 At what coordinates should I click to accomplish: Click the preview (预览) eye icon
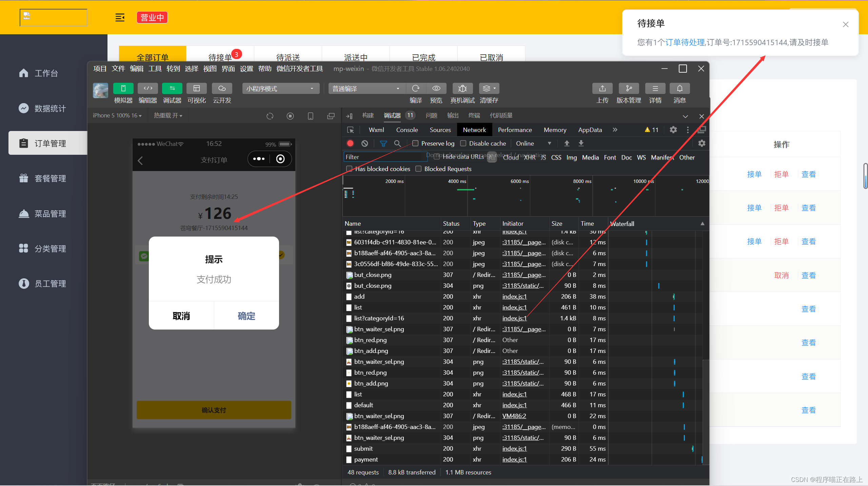coord(436,88)
